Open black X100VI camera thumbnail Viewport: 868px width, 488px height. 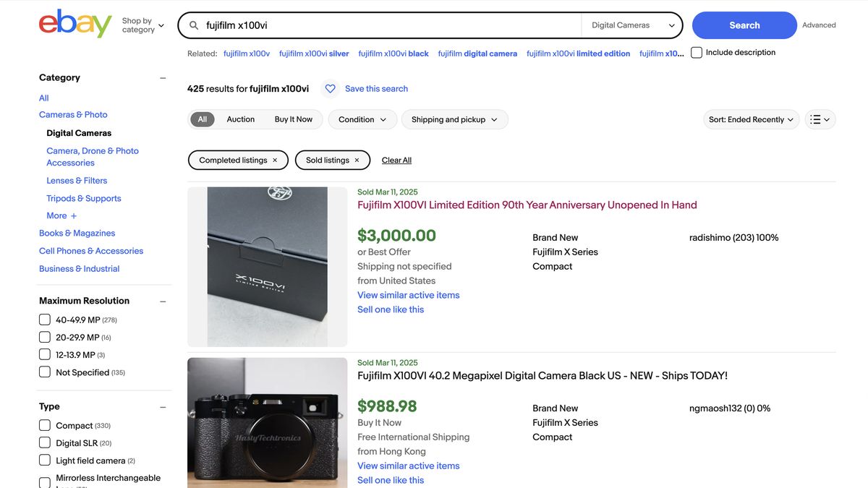tap(268, 423)
